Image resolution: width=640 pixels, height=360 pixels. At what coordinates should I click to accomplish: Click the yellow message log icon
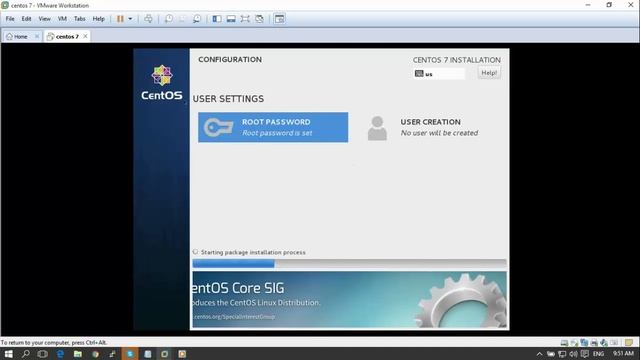point(629,343)
